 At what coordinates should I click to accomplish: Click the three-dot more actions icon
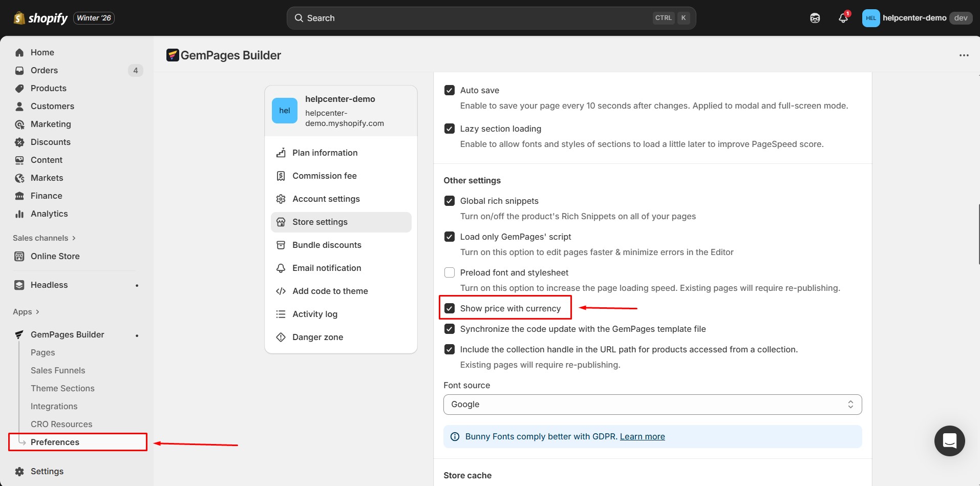964,55
